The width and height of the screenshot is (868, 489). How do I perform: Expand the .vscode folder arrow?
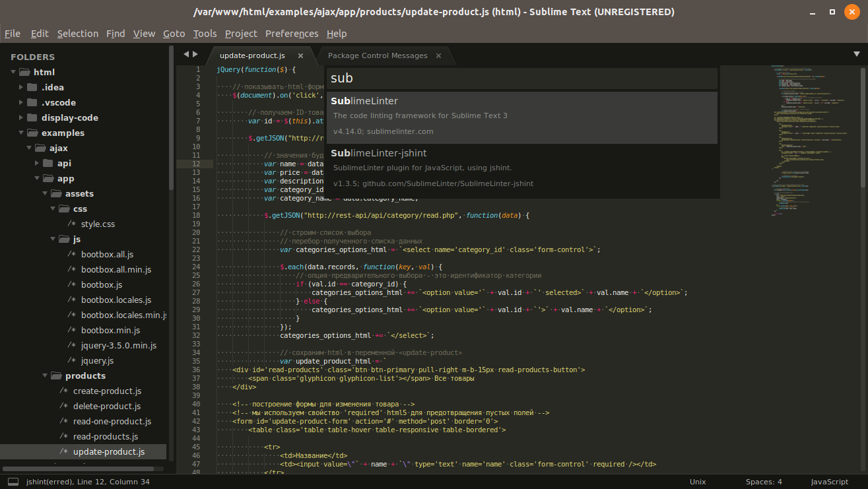(x=20, y=102)
